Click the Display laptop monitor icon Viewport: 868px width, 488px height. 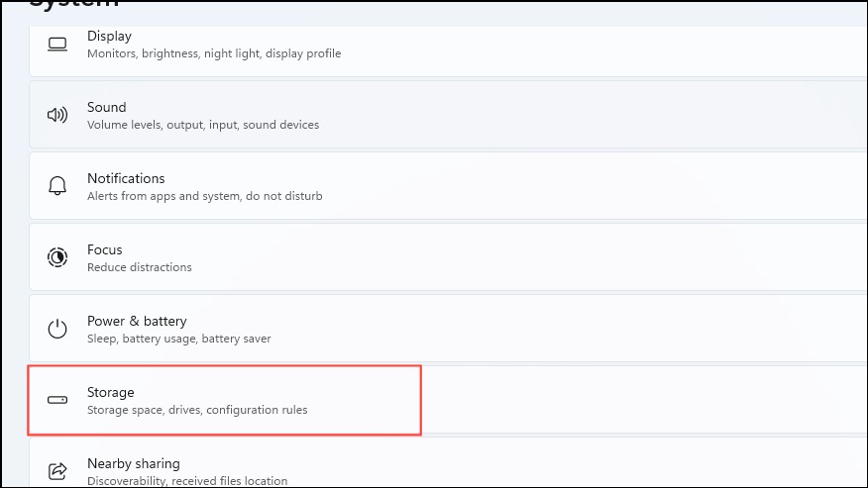57,45
